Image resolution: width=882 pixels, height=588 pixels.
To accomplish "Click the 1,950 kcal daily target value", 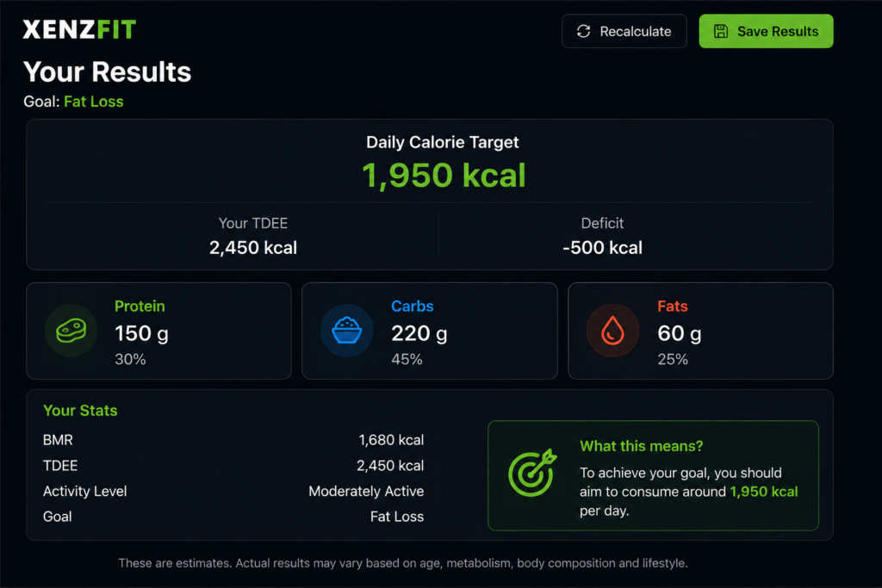I will coord(444,175).
